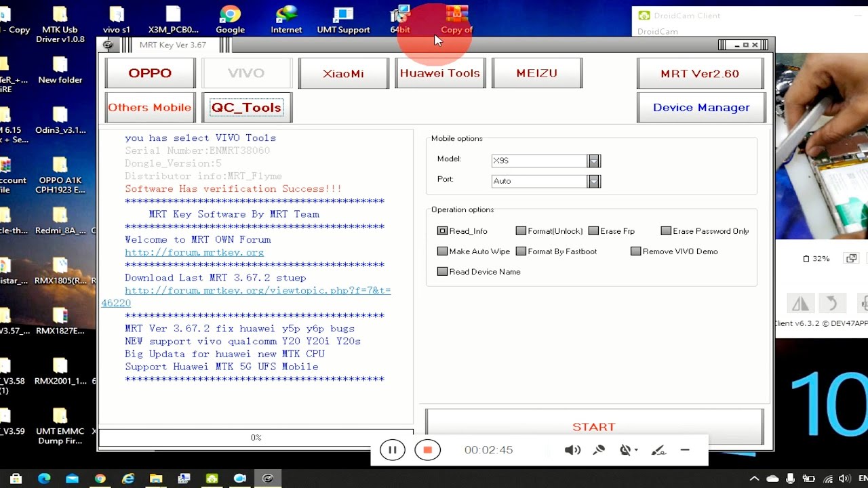The width and height of the screenshot is (868, 488).
Task: Open the Huawei Tools tab
Action: tap(440, 73)
